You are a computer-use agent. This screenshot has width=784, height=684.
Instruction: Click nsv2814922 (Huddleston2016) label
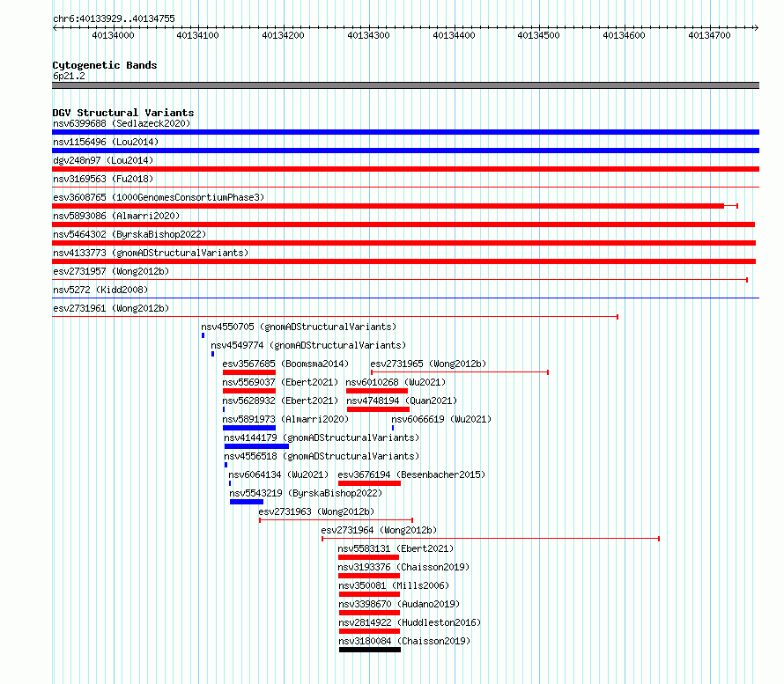[410, 622]
